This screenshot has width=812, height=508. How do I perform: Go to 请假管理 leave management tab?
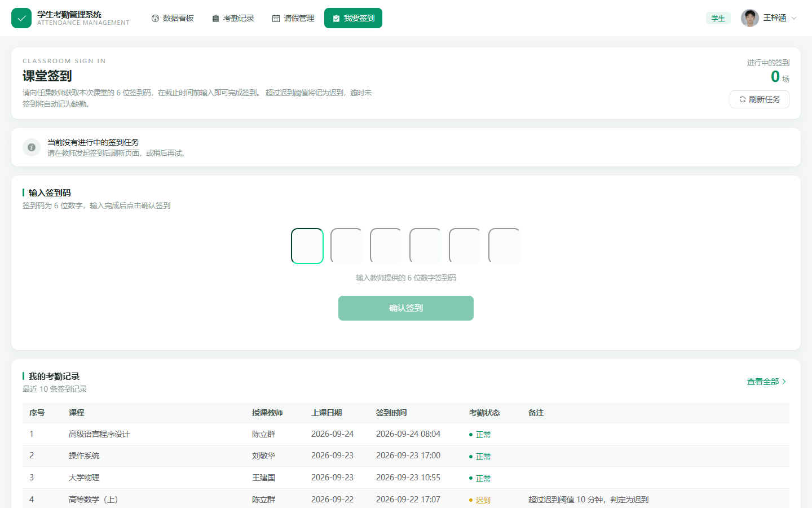tap(293, 18)
